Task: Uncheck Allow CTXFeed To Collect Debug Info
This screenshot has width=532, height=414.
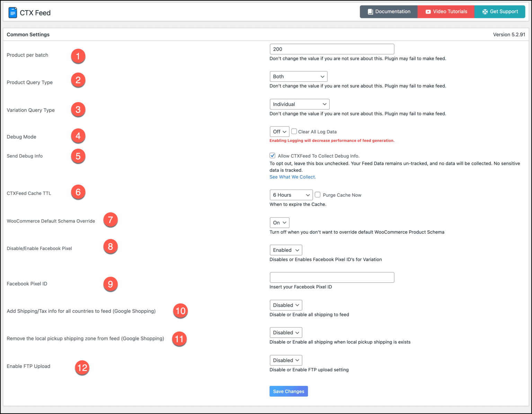Action: 272,156
